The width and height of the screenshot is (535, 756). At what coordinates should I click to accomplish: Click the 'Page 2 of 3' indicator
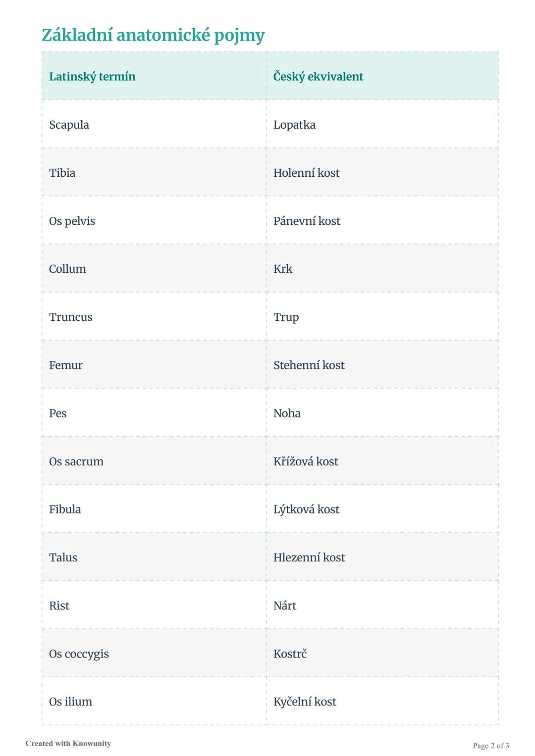[x=490, y=746]
